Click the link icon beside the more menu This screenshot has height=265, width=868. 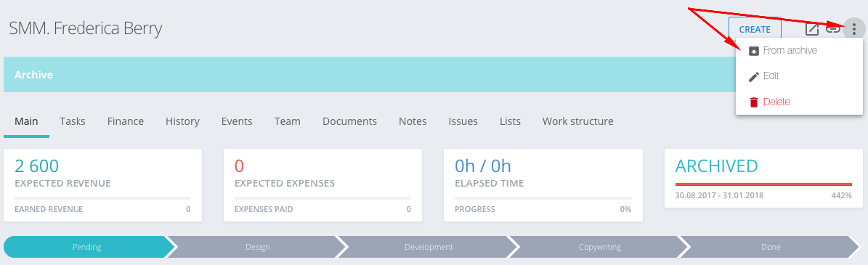coord(833,29)
